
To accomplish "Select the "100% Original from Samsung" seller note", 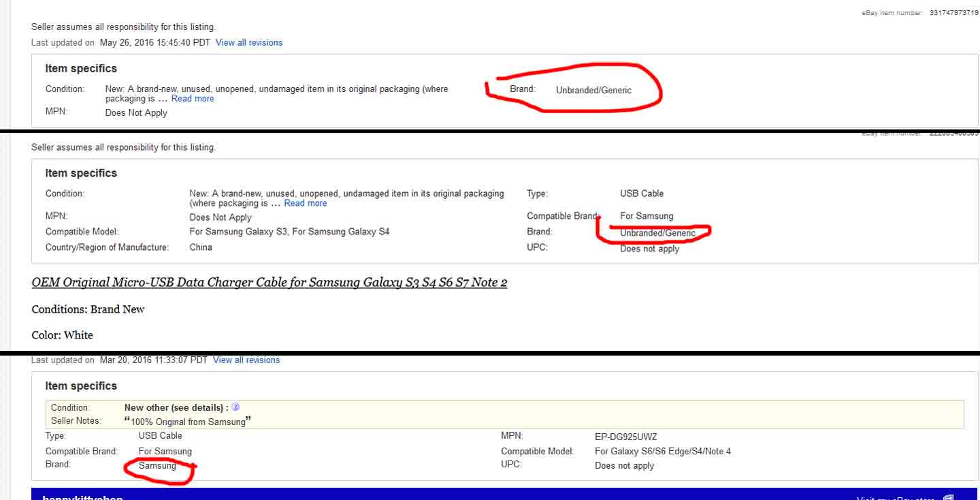I will point(188,422).
